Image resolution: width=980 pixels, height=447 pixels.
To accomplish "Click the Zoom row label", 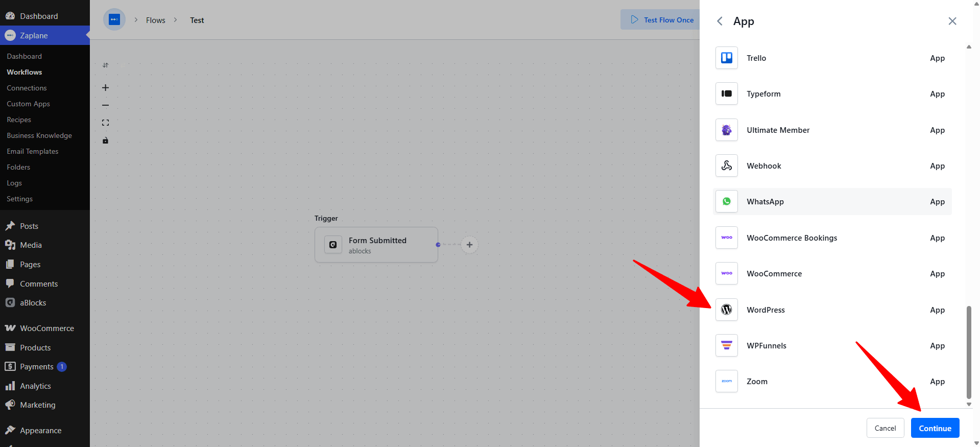I will pos(757,381).
